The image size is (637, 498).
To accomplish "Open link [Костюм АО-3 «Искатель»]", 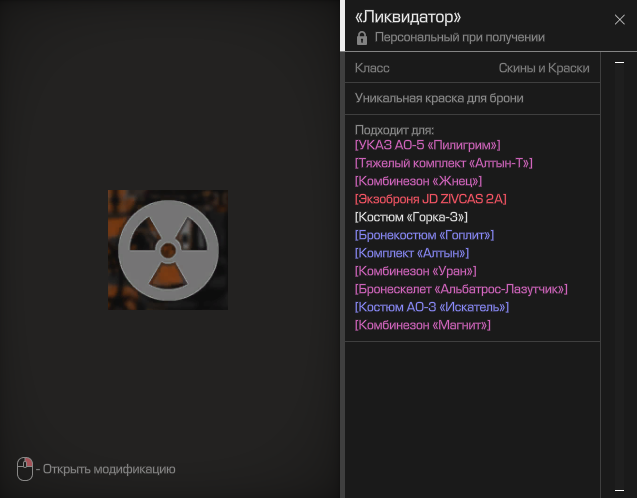I will pyautogui.click(x=431, y=307).
